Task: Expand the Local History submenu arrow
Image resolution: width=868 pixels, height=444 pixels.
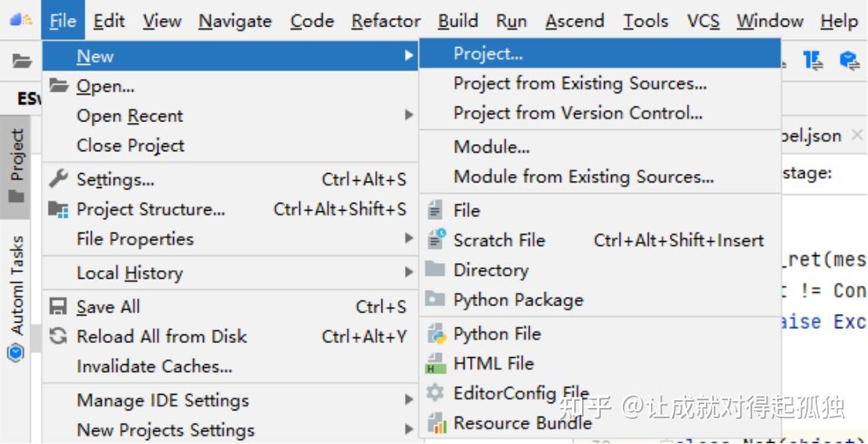Action: (409, 273)
